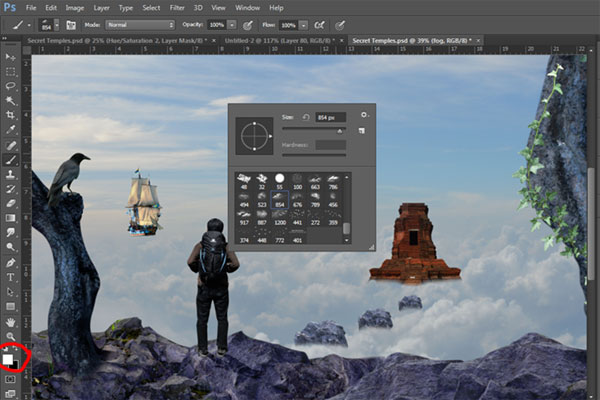600x400 pixels.
Task: Select the Rectangular Marquee tool
Action: pyautogui.click(x=11, y=72)
